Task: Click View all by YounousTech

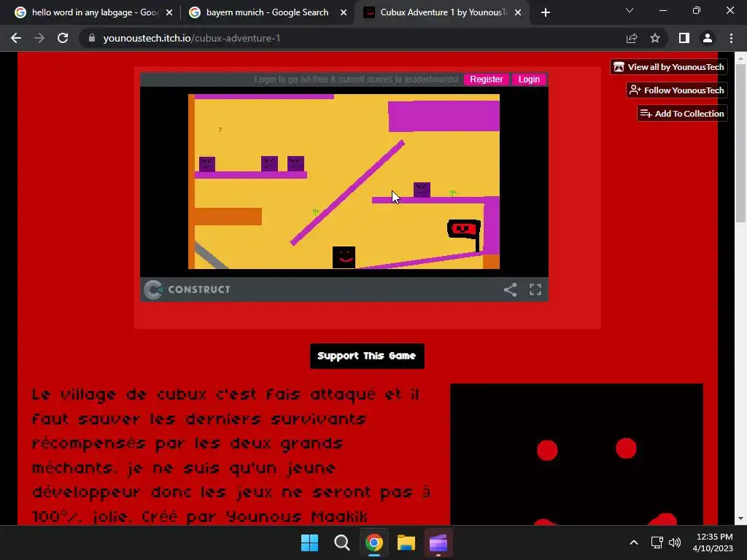Action: pos(669,66)
